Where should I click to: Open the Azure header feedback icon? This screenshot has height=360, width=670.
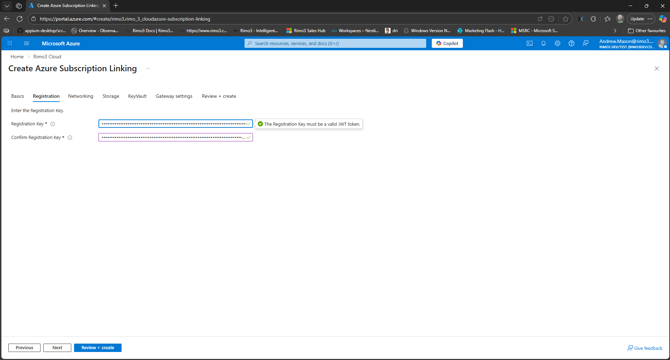585,43
